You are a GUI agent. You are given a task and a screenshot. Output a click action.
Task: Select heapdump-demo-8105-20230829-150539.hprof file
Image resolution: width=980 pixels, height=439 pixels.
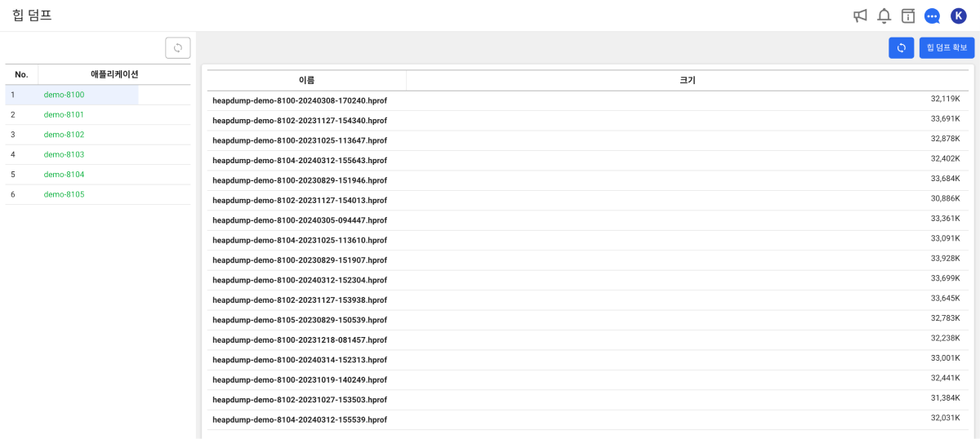(x=300, y=320)
